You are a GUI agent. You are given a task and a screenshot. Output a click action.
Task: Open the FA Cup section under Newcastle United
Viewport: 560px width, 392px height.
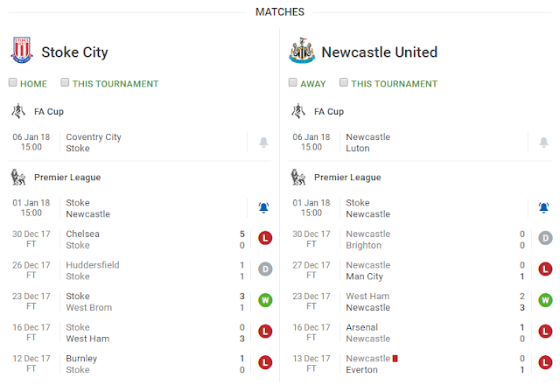coord(329,111)
